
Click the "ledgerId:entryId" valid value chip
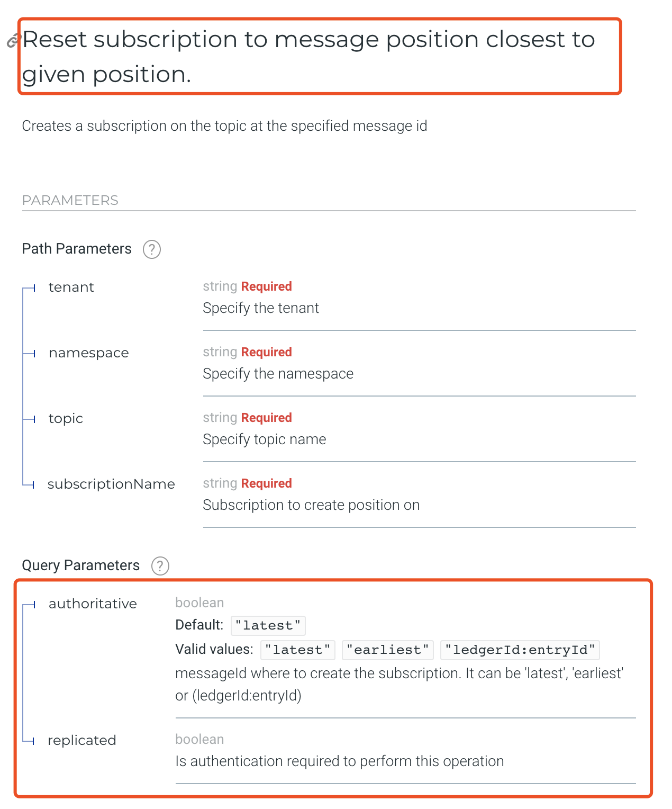(x=520, y=650)
